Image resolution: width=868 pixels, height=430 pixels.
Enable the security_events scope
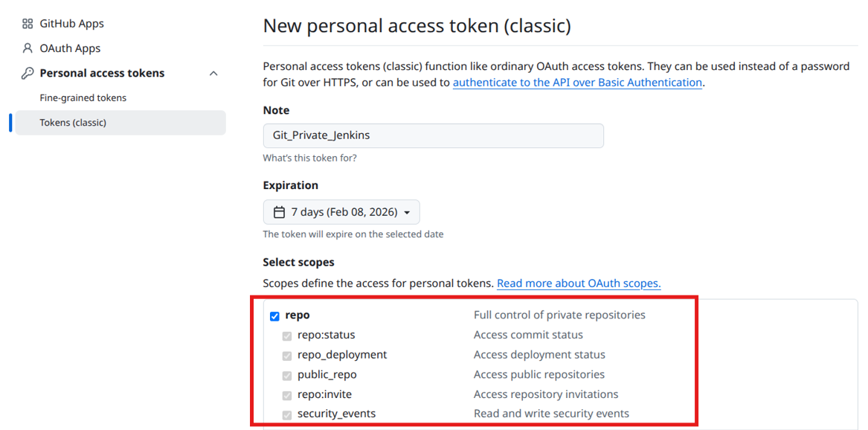pos(287,414)
